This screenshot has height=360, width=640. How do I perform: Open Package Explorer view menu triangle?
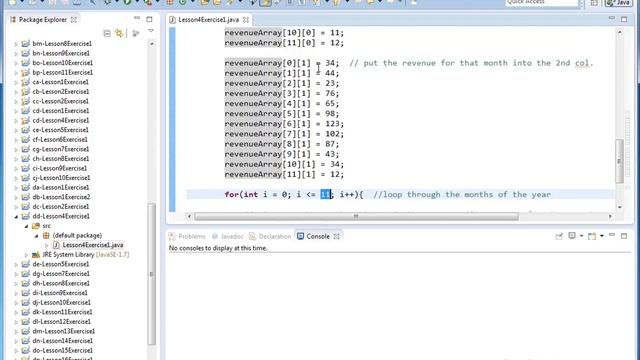point(151,31)
